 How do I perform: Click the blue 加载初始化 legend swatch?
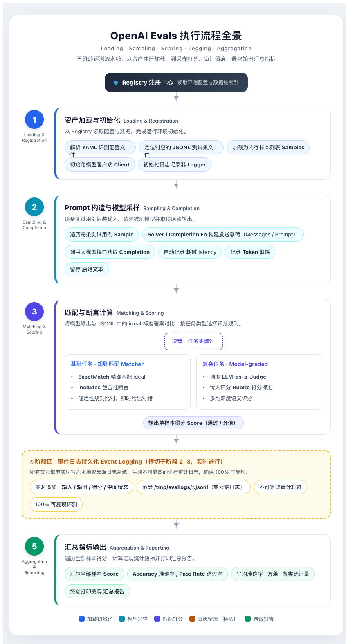click(82, 619)
